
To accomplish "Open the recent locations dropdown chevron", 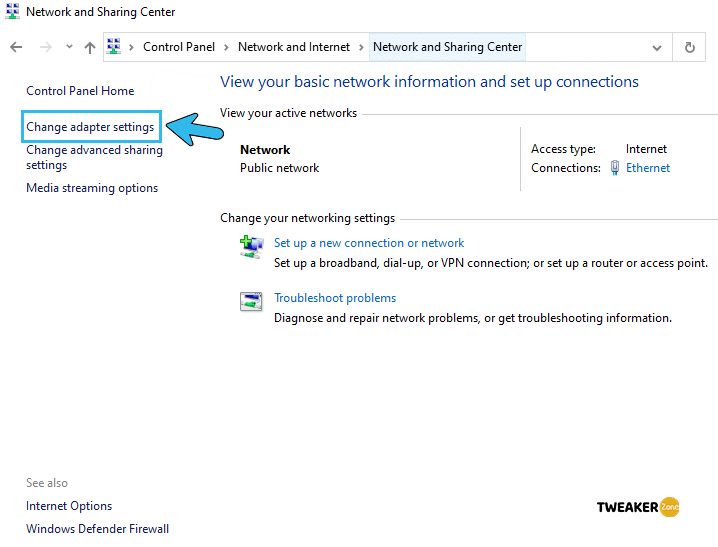I will click(x=69, y=47).
